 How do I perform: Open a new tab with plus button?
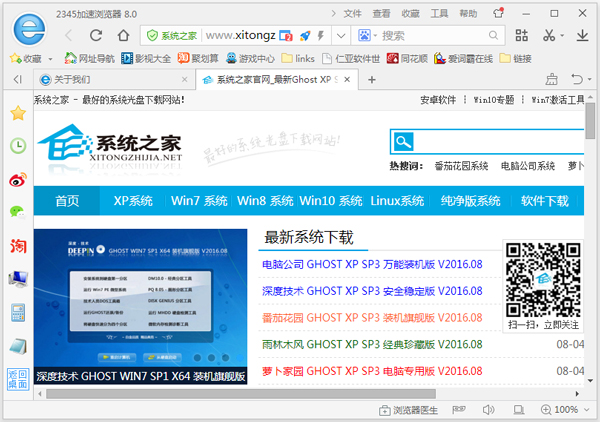(x=372, y=79)
